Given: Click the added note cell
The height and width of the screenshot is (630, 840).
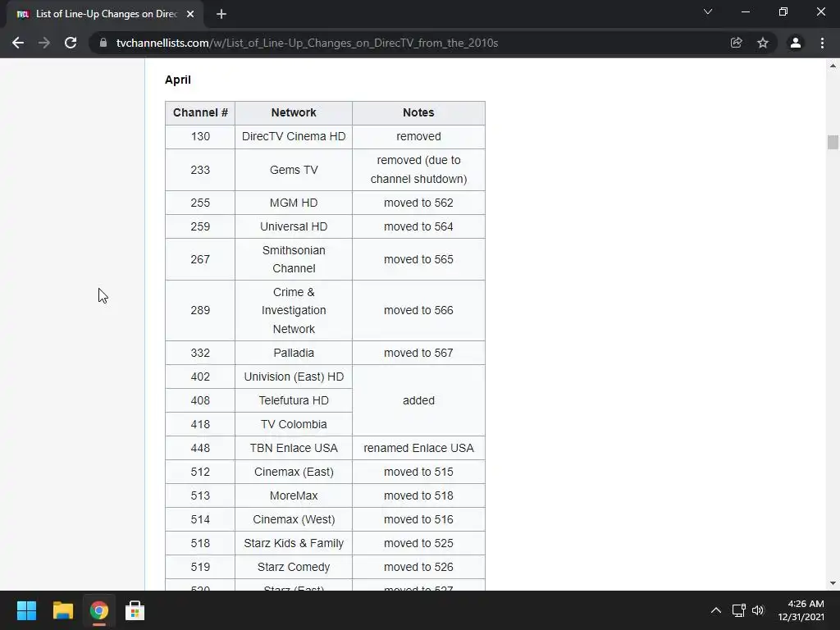Looking at the screenshot, I should [x=418, y=400].
